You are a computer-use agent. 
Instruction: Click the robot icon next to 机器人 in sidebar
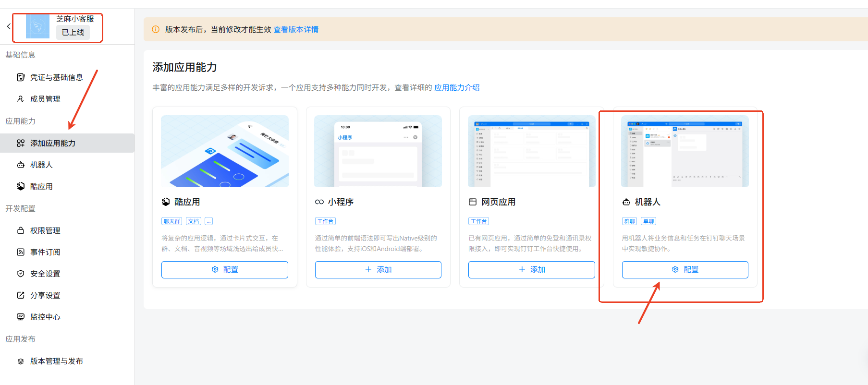coord(21,165)
